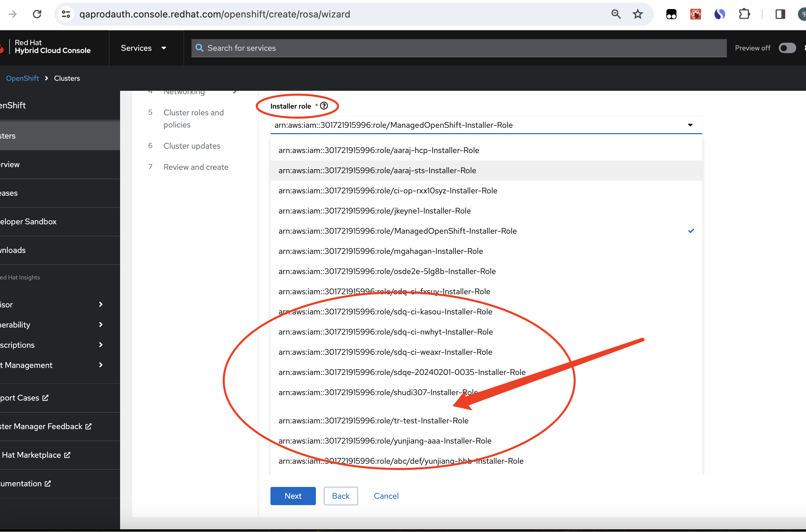
Task: Open site information icon in address bar
Action: [66, 14]
